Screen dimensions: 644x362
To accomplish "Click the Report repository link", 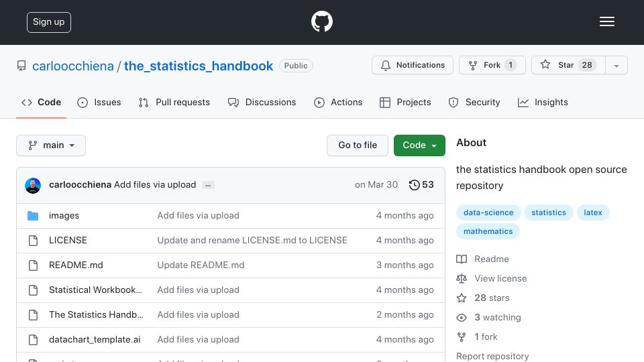I will pos(492,356).
